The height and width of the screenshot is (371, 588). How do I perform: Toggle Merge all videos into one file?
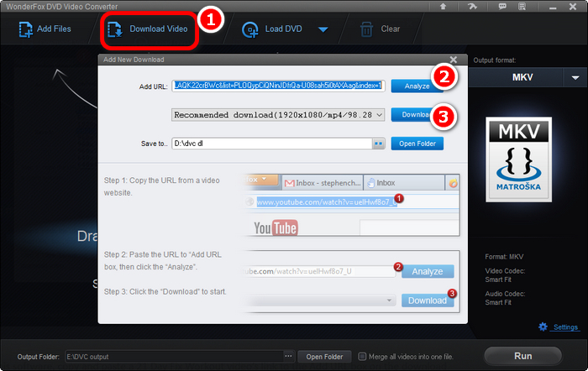362,357
